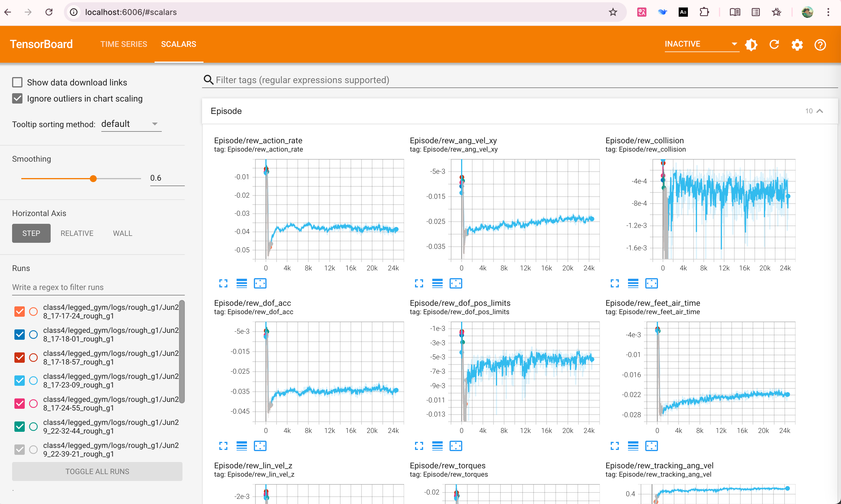Switch to the TIME SERIES tab
The image size is (841, 504).
(x=124, y=44)
